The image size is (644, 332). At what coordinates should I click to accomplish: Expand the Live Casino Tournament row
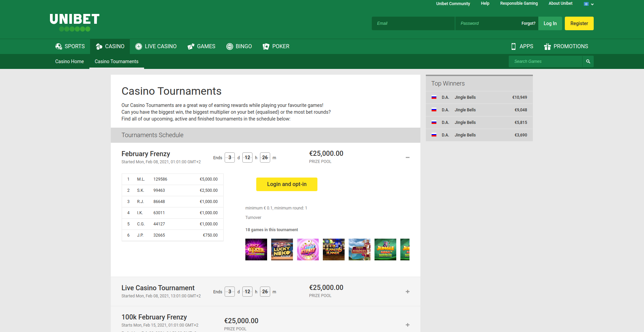tap(407, 292)
